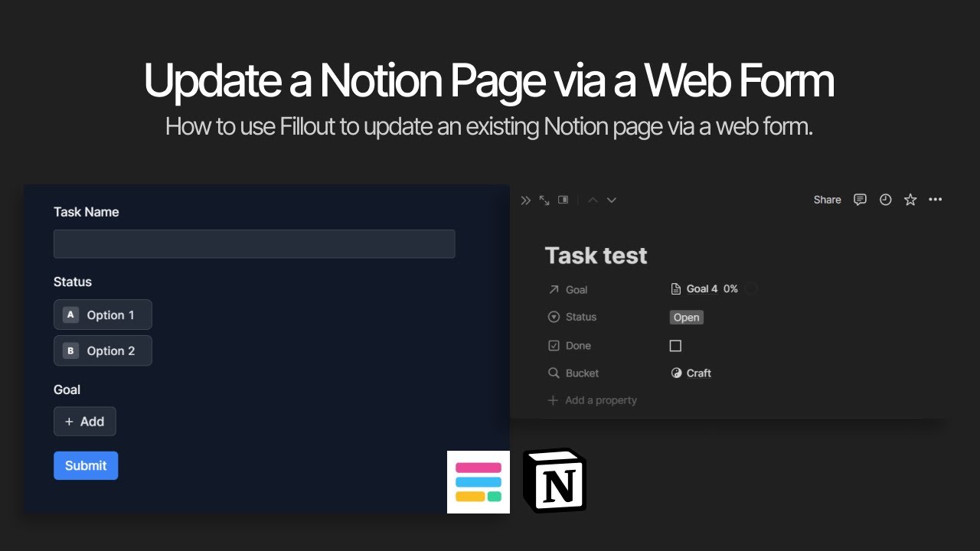Click the Task test page title
Image resolution: width=980 pixels, height=551 pixels.
coord(596,256)
